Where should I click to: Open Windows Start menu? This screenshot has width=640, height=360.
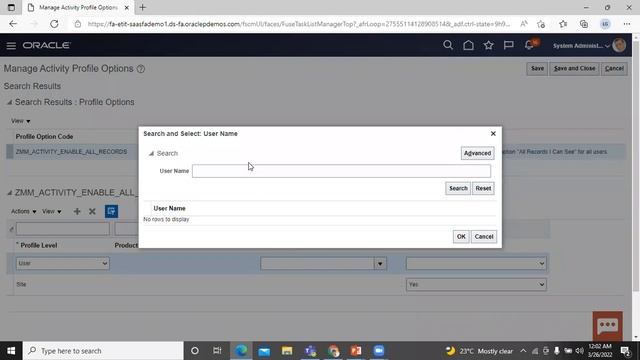pyautogui.click(x=11, y=351)
